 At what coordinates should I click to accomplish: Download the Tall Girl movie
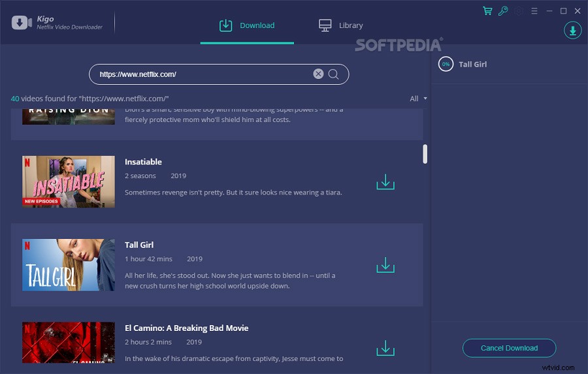coord(385,265)
